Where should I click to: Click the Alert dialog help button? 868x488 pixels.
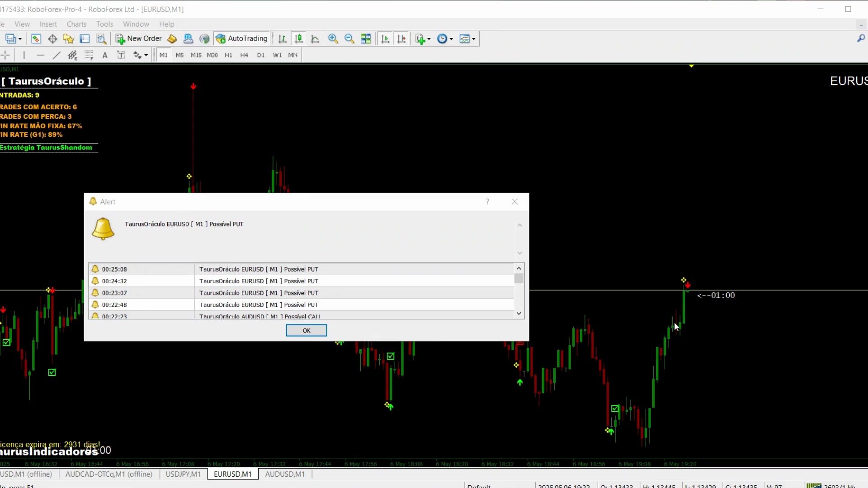pos(487,202)
